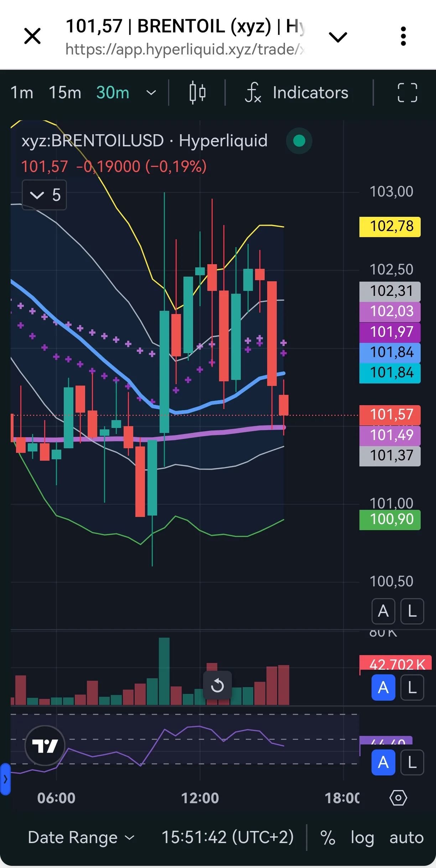Select the 1m timeframe
Viewport: 436px width, 868px height.
tap(22, 93)
